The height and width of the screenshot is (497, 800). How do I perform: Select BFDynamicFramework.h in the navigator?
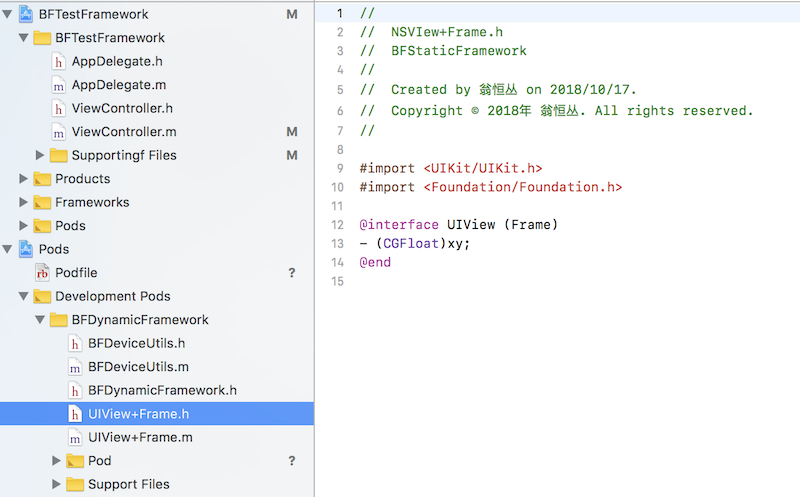[x=162, y=390]
